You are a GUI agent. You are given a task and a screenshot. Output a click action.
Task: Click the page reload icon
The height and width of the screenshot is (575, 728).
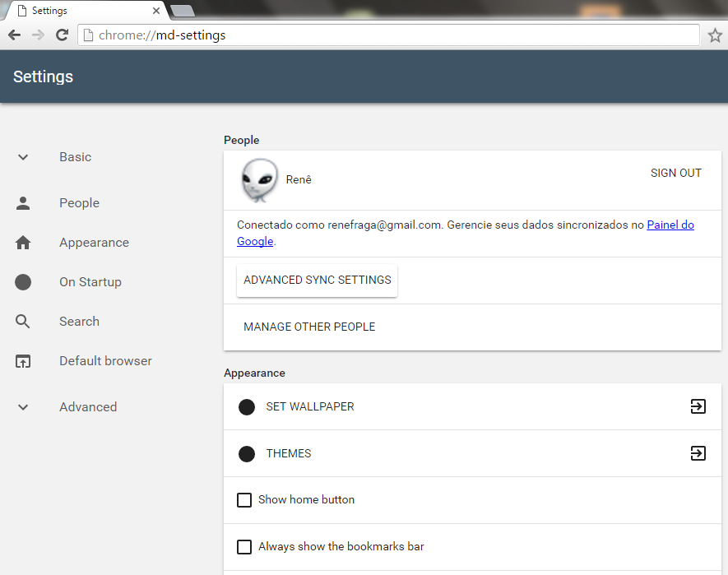pos(62,35)
